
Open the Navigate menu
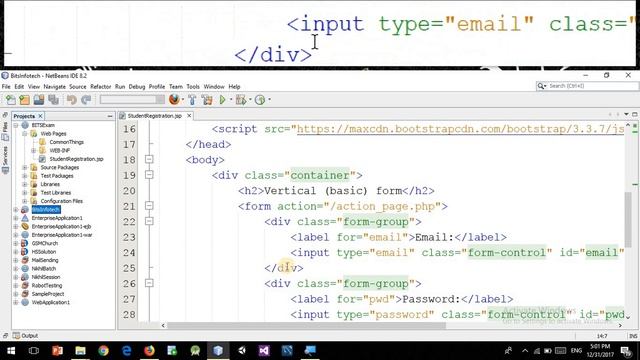(x=54, y=87)
